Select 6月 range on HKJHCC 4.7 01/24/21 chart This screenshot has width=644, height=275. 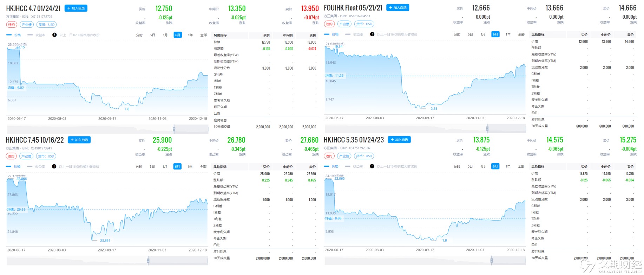[178, 35]
